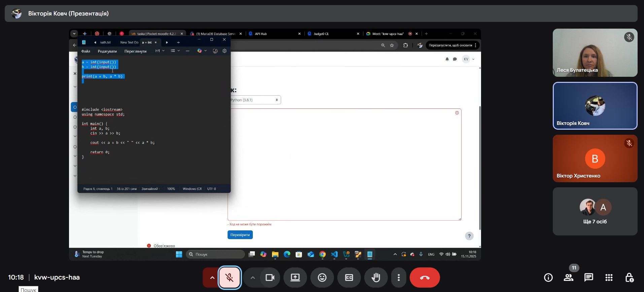Show the participants list
The image size is (644, 292).
[568, 278]
